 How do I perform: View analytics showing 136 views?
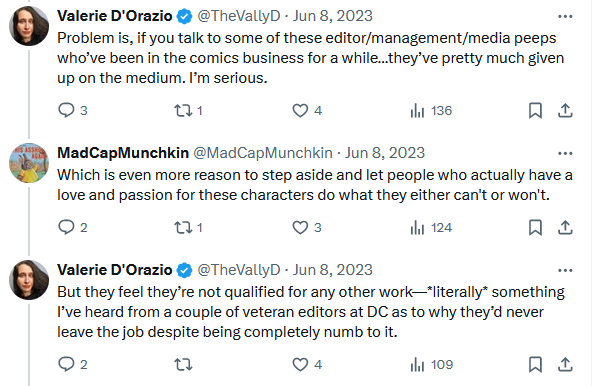[x=431, y=111]
